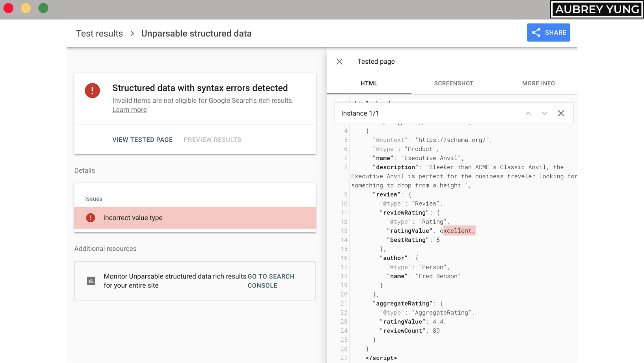This screenshot has width=644, height=363.
Task: Click View Tested Page
Action: (143, 140)
